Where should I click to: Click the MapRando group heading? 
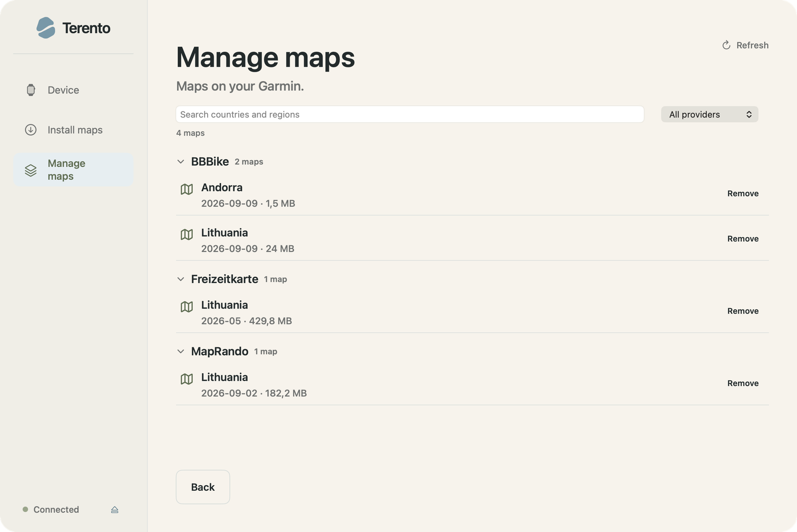(220, 351)
